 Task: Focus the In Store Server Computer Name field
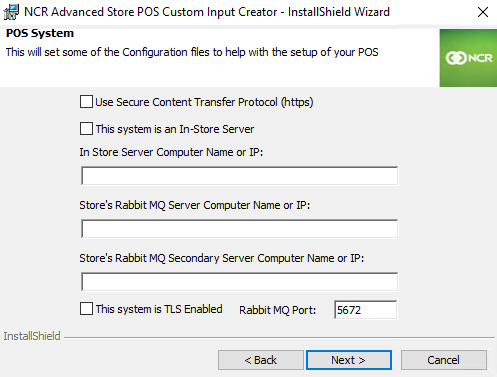click(239, 176)
